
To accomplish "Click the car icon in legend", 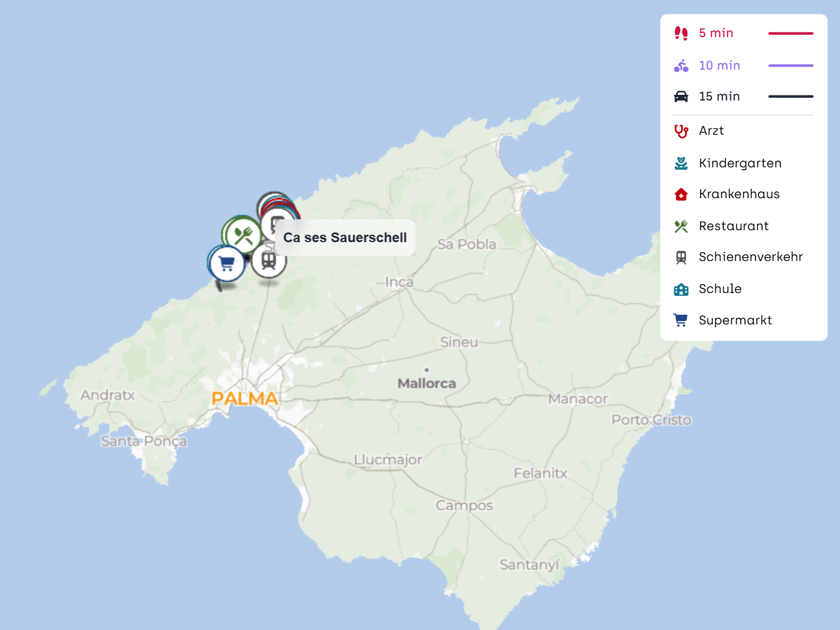I will (681, 97).
